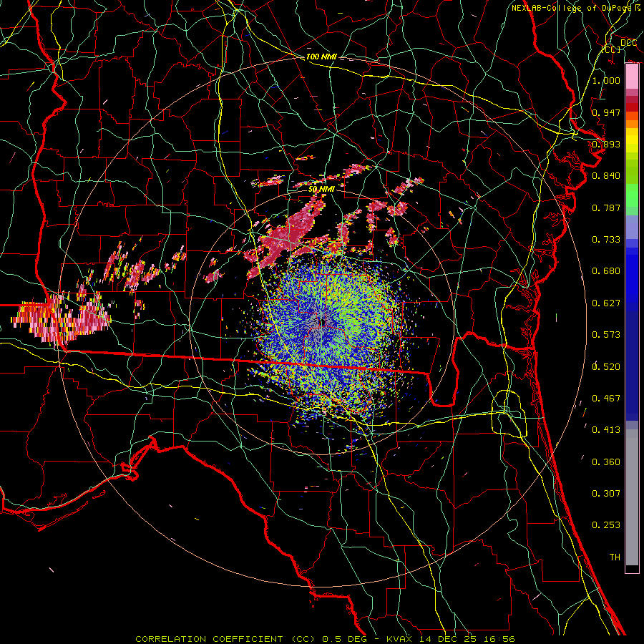Click the 50 NMI range ring label
Screen dimensions: 644x644
[321, 189]
